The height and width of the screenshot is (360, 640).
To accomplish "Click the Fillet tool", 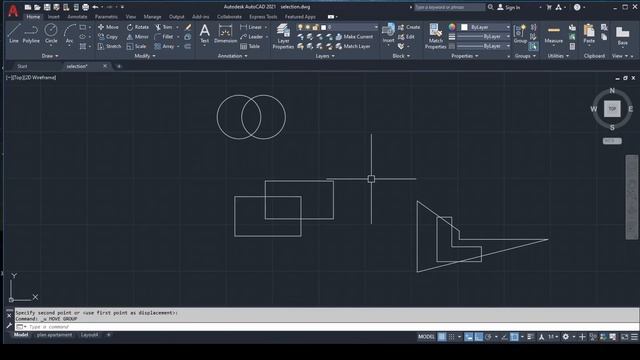I will (164, 37).
